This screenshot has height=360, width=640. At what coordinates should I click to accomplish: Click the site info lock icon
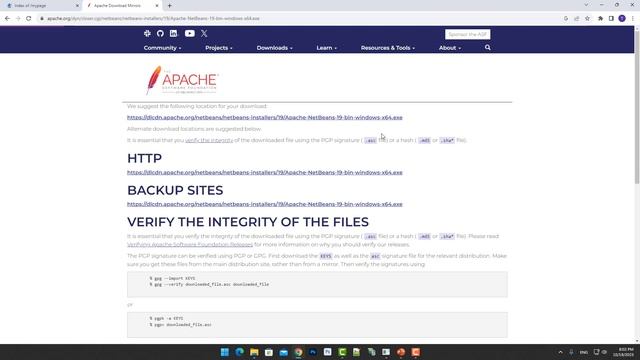tap(42, 18)
